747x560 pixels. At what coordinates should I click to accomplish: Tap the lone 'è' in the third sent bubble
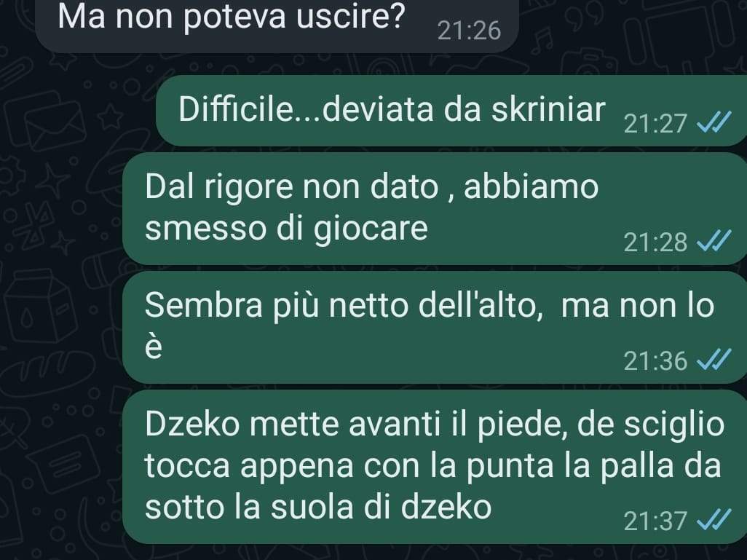click(154, 347)
